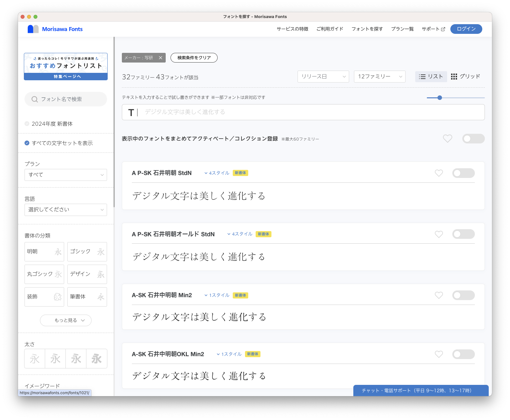
Task: Open the リリース日 sort dropdown
Action: click(x=323, y=77)
